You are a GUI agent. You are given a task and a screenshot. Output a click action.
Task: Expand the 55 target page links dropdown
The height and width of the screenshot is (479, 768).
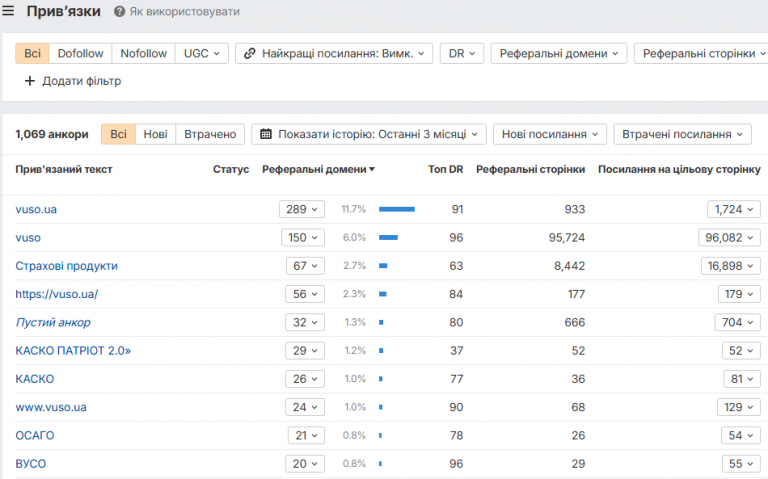click(741, 464)
